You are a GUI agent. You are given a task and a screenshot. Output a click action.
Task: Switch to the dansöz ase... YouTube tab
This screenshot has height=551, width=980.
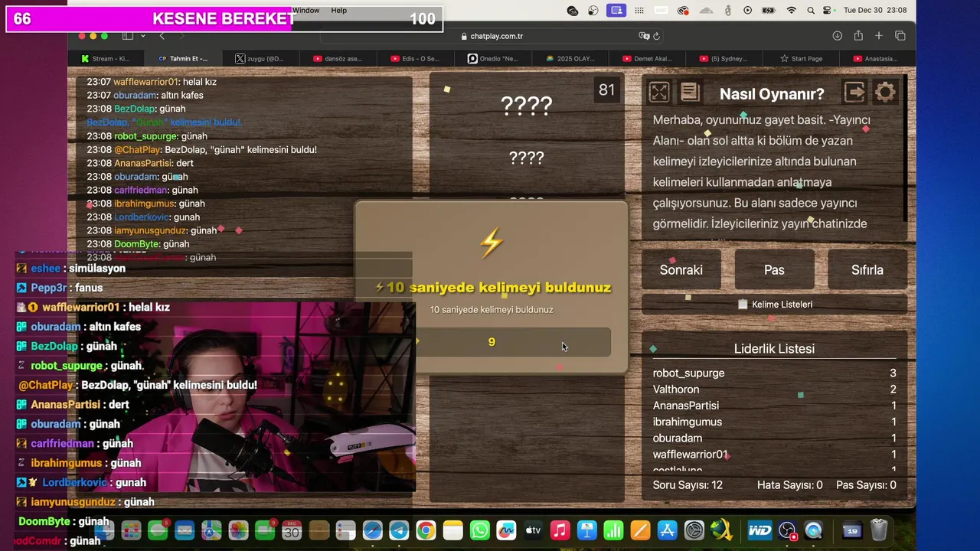click(x=338, y=58)
